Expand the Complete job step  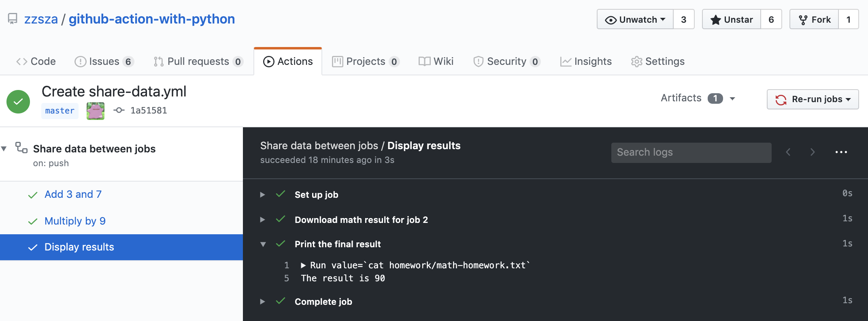point(262,302)
